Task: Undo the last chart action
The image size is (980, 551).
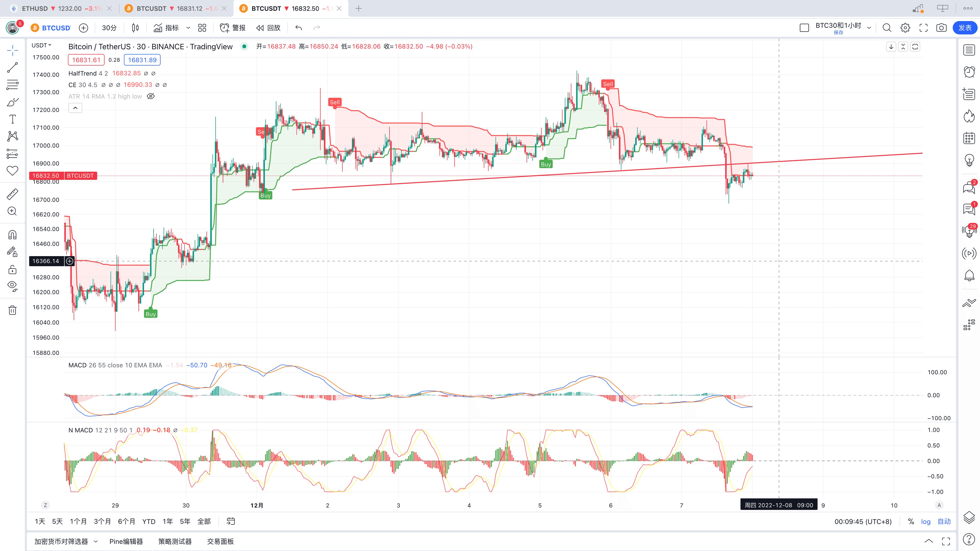Action: 299,28
